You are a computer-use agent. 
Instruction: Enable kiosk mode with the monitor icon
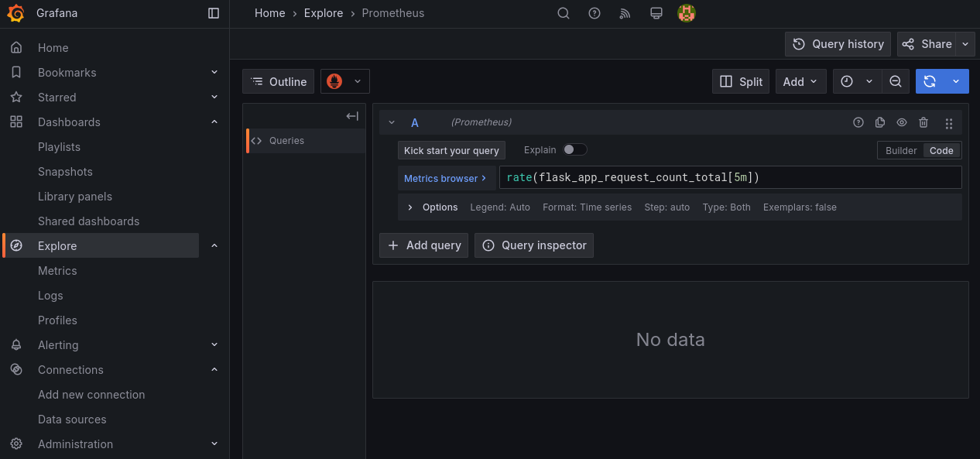click(x=656, y=13)
